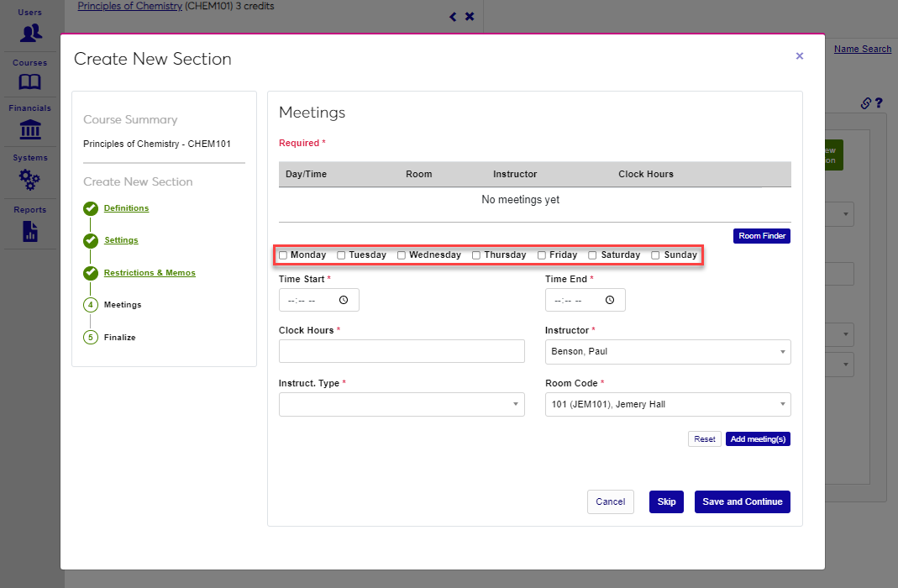
Task: Click the clock icon in Time Start
Action: coord(344,300)
